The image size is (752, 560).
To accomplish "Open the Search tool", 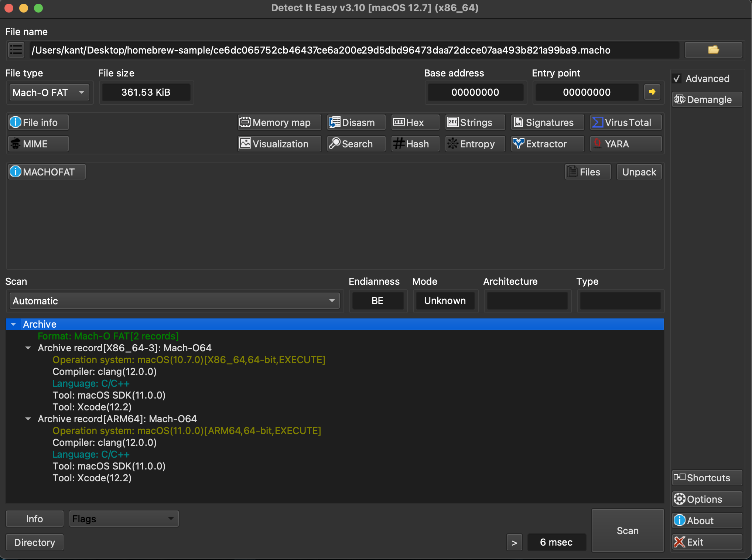I will [x=356, y=144].
